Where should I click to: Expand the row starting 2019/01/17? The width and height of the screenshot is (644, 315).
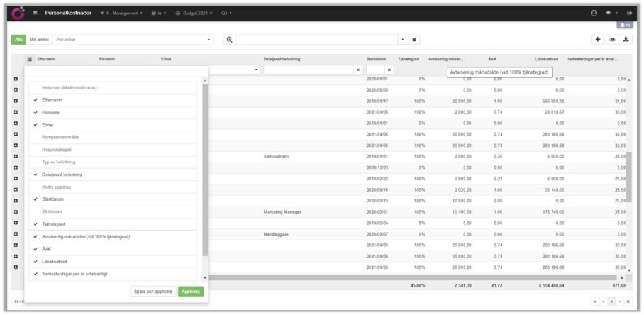(x=16, y=101)
